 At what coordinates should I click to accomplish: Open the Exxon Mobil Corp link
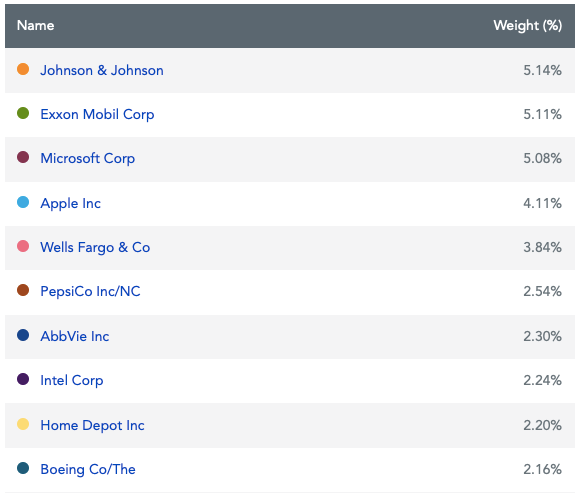(x=97, y=114)
